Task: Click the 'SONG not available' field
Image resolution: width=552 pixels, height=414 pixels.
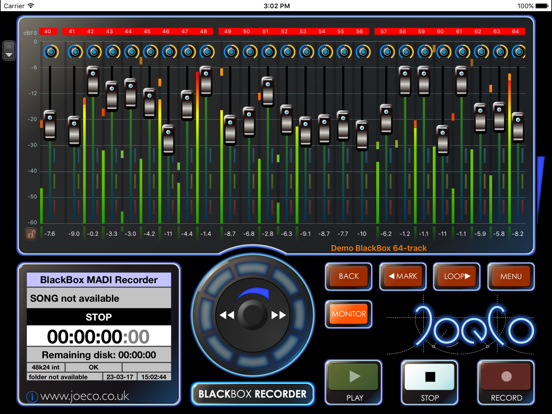Action: [99, 298]
